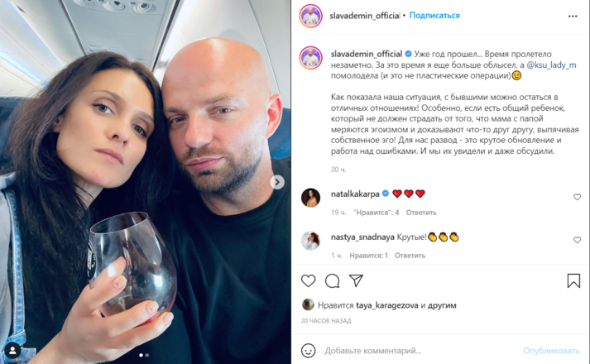Open comment bubble icon under post

point(333,281)
